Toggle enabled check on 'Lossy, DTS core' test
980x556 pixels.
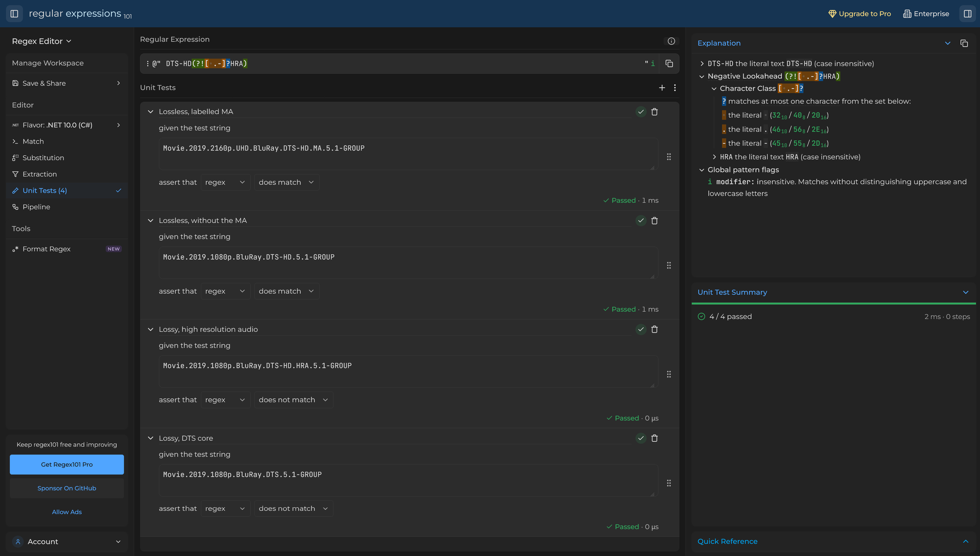(x=640, y=438)
